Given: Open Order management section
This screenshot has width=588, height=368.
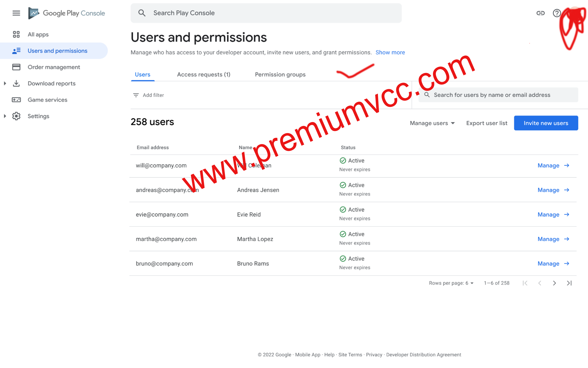Looking at the screenshot, I should pos(54,67).
